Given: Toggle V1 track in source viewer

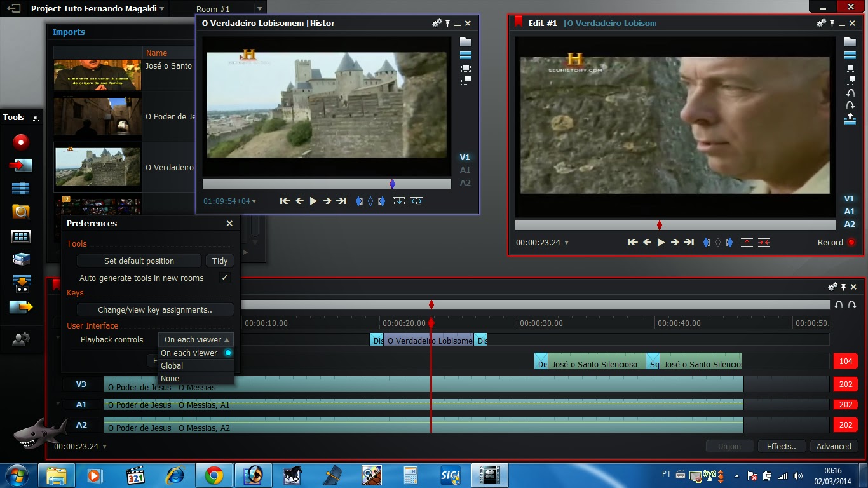Looking at the screenshot, I should coord(465,157).
